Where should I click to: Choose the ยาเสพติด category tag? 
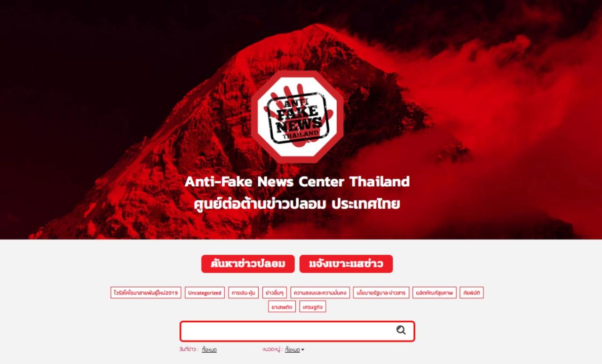(x=282, y=307)
